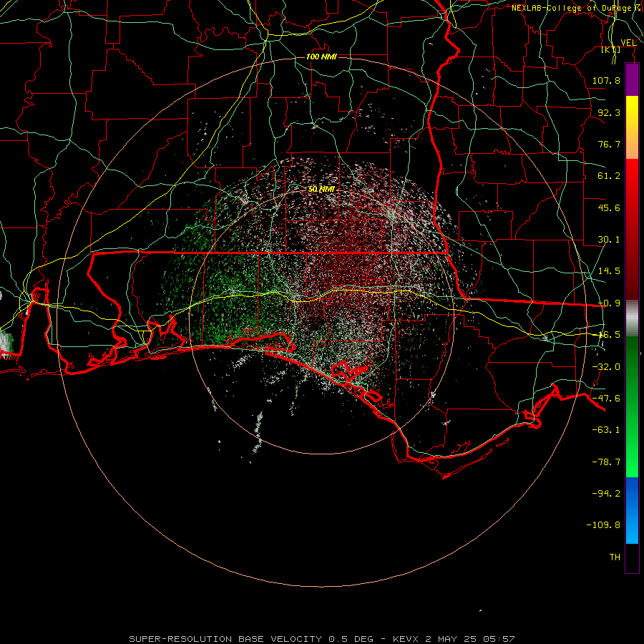Image resolution: width=644 pixels, height=644 pixels.
Task: Select the 14.5 scale label
Action: tap(609, 271)
